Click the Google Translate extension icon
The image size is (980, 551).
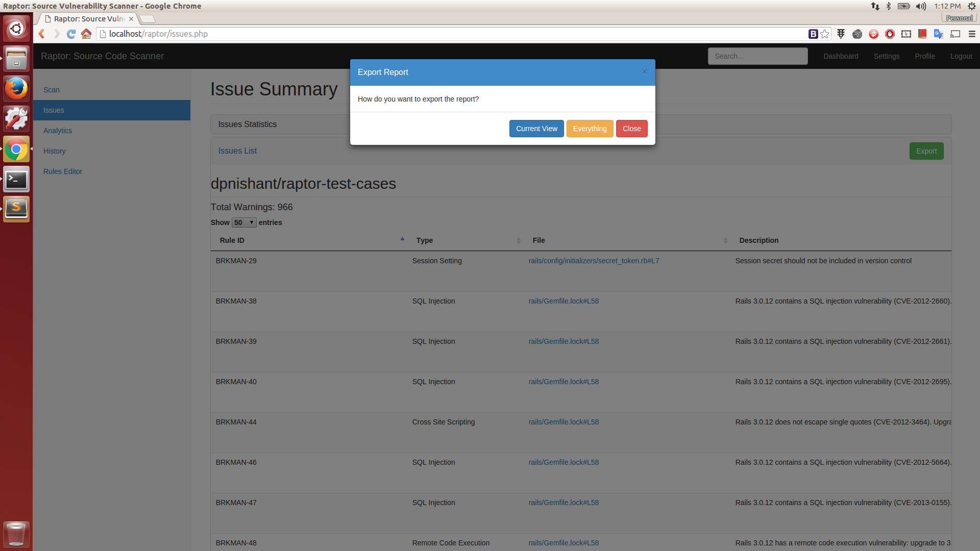(x=938, y=34)
